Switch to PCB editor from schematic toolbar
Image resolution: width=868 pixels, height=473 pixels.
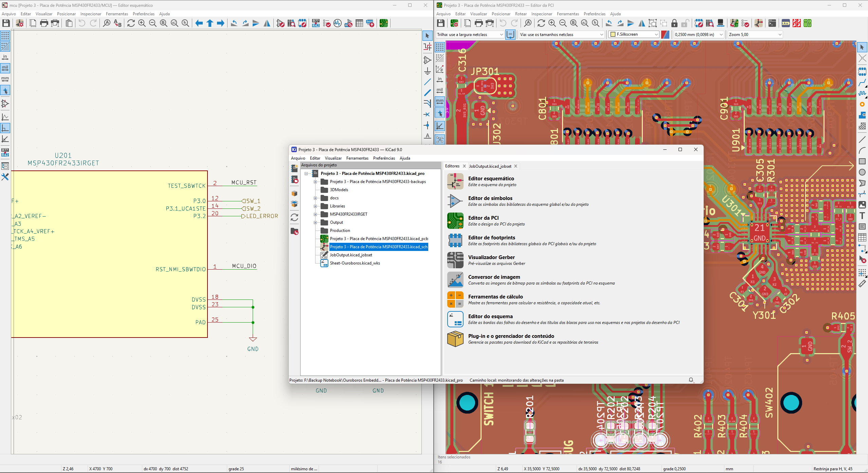tap(384, 23)
